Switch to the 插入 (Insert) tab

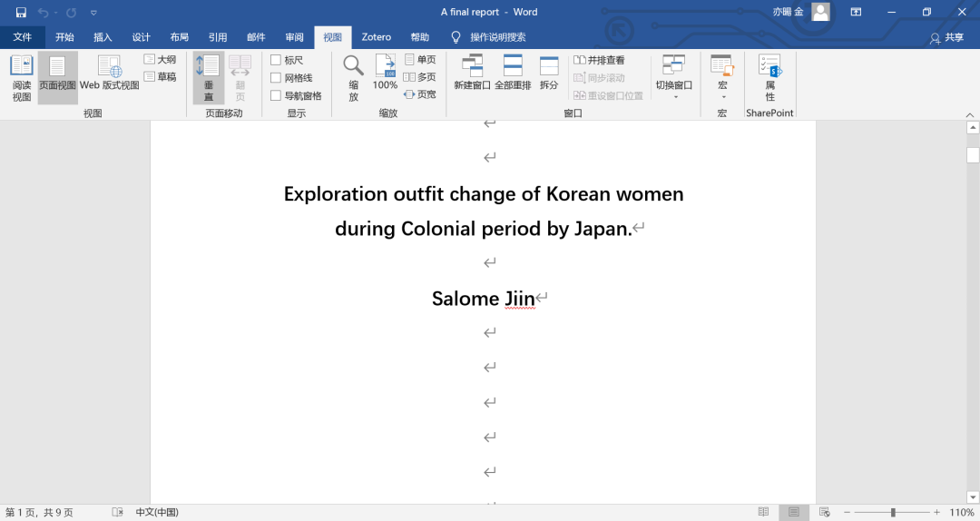(103, 37)
